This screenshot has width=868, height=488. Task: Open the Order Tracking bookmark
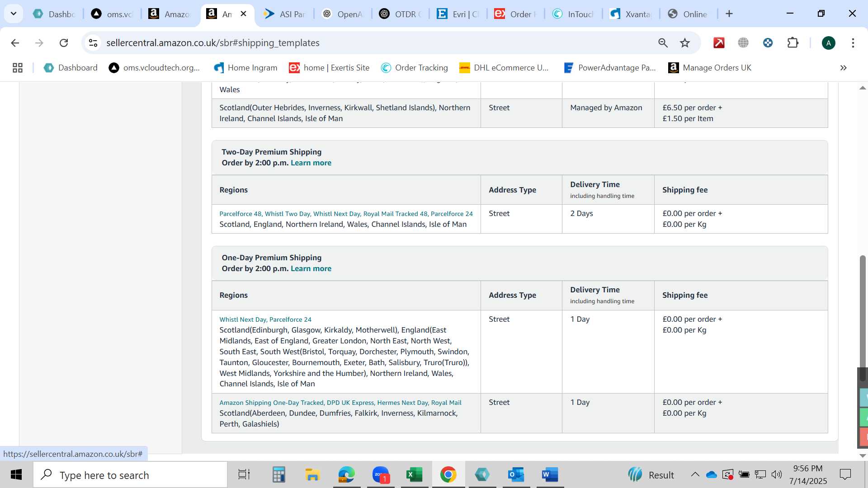pos(415,68)
